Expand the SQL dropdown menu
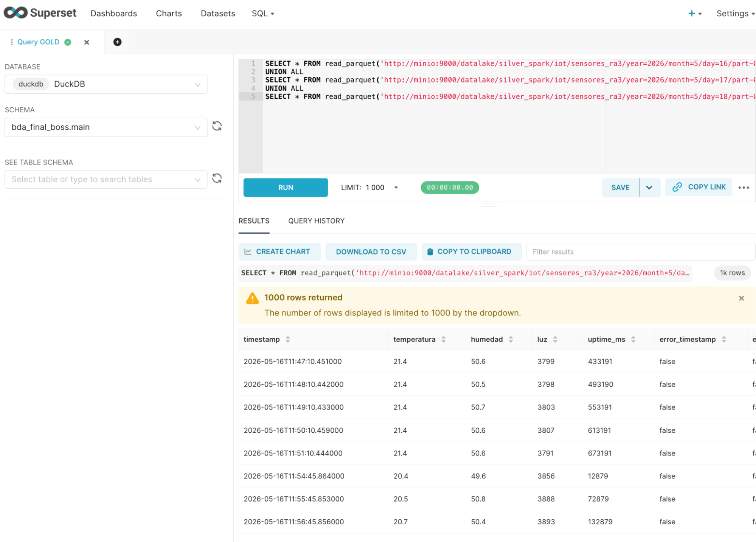The width and height of the screenshot is (756, 542). pos(263,14)
